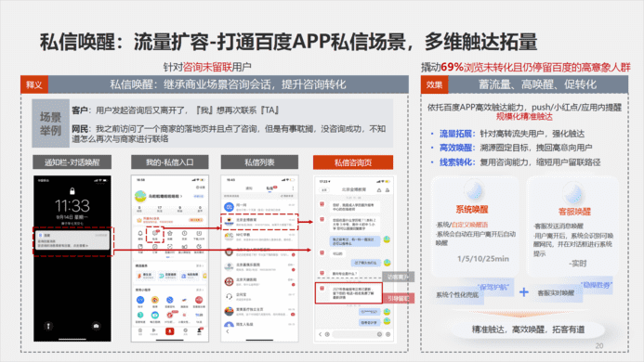Switch to the 通知 tab in the message list

tap(249, 188)
